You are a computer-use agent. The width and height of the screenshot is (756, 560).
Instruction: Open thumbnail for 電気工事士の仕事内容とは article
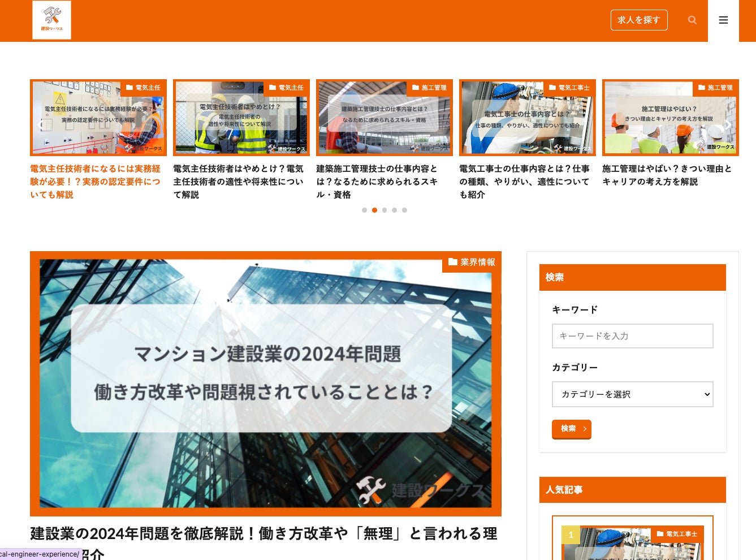click(528, 118)
